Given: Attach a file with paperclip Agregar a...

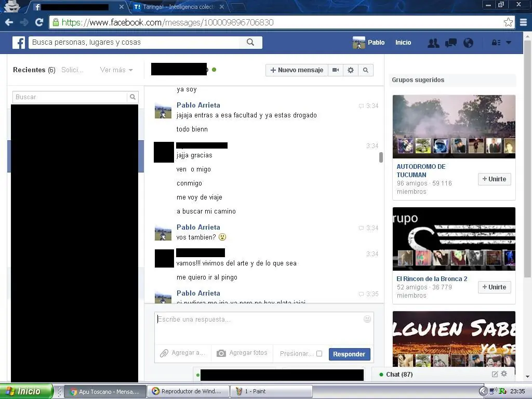Looking at the screenshot, I should pyautogui.click(x=182, y=353).
